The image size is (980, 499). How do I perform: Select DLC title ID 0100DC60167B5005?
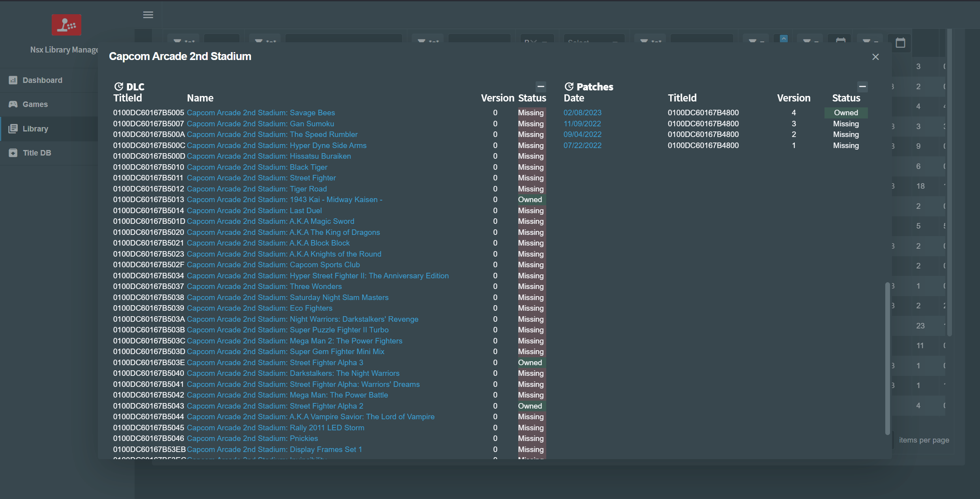tap(148, 113)
